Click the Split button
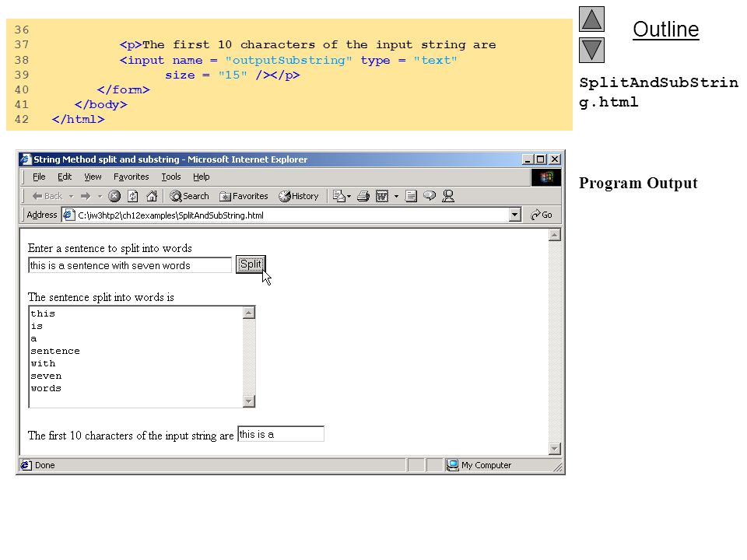 tap(251, 264)
